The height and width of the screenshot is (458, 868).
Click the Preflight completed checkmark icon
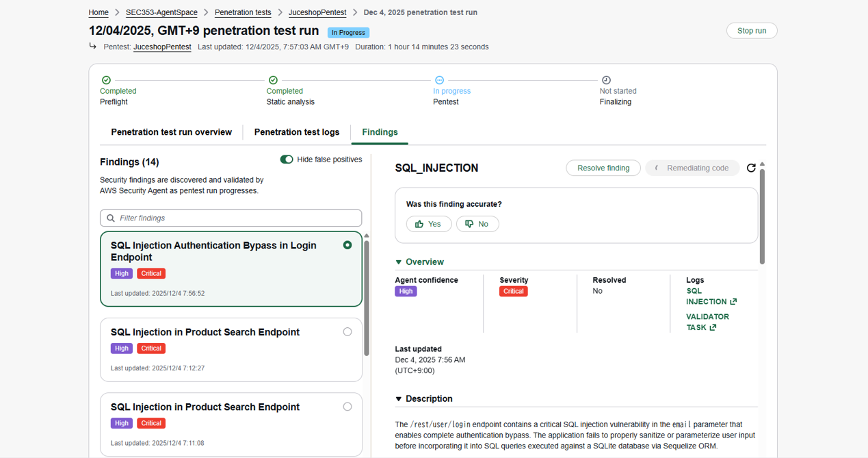coord(106,80)
